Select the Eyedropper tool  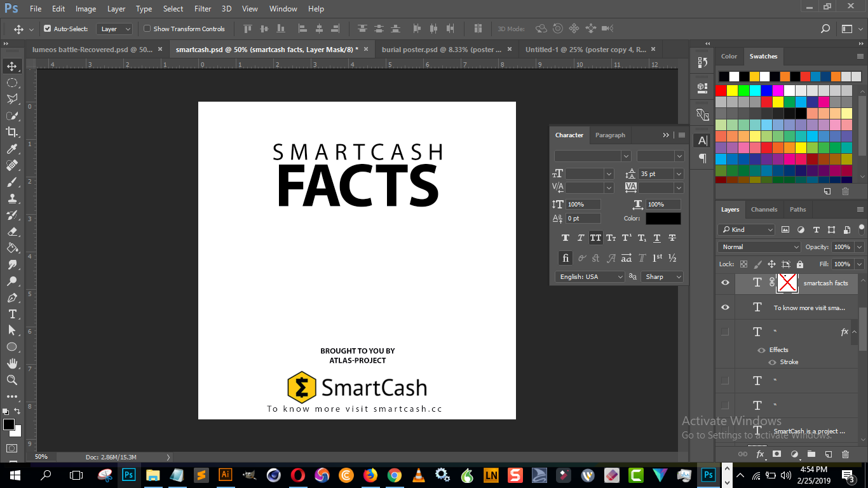(12, 149)
